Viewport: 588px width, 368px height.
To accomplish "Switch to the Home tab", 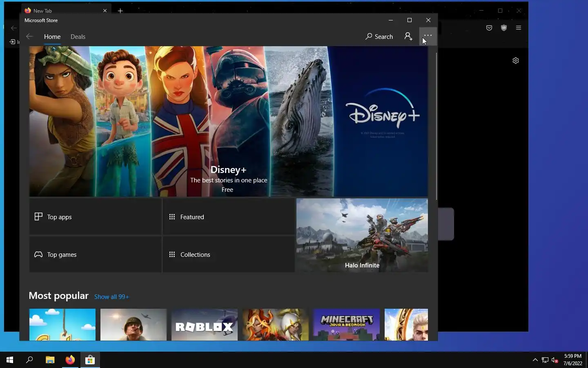I will click(52, 36).
